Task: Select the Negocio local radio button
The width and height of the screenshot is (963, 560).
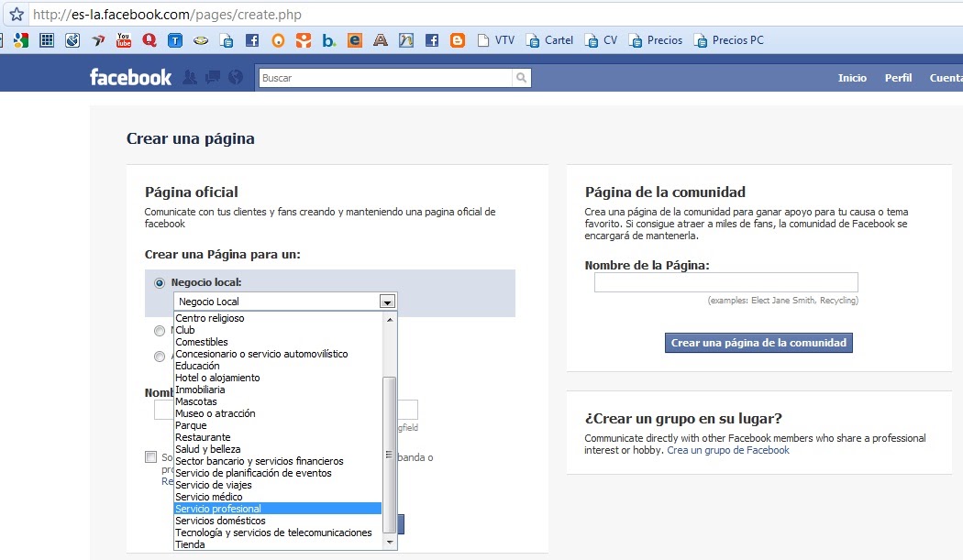Action: [x=160, y=283]
